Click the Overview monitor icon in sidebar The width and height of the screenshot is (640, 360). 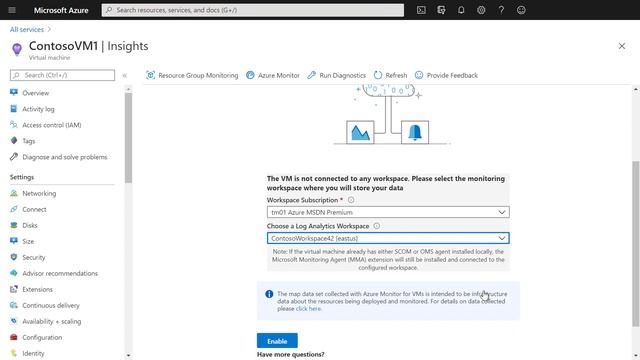tap(14, 93)
